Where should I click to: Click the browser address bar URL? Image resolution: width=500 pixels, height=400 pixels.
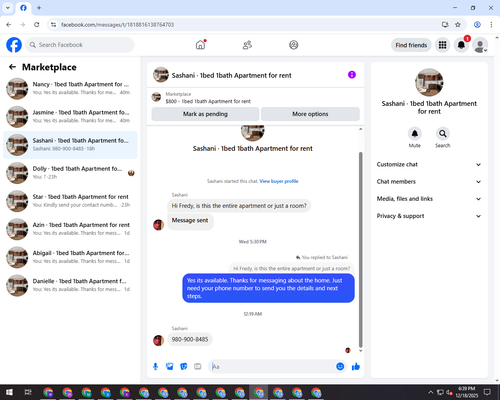[x=117, y=25]
